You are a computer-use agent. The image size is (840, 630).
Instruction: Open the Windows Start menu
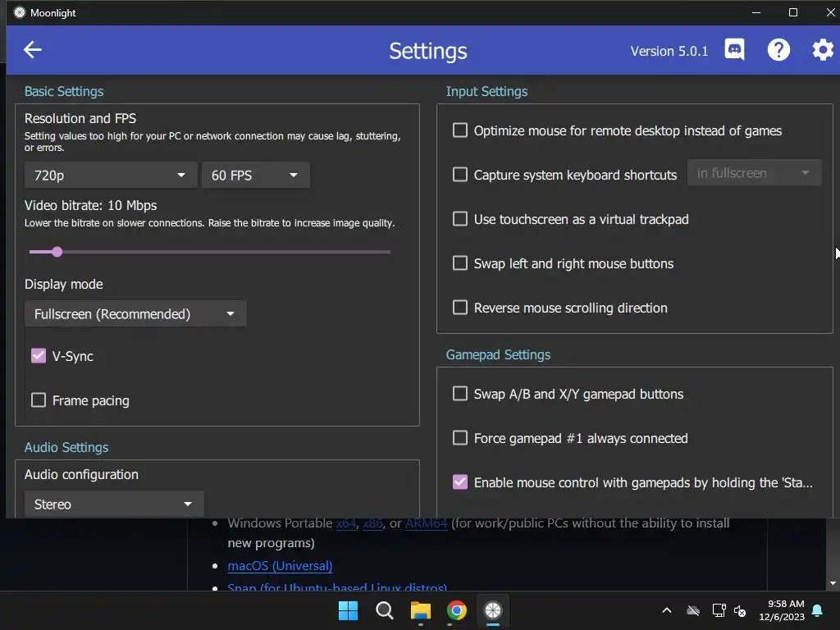[x=348, y=610]
